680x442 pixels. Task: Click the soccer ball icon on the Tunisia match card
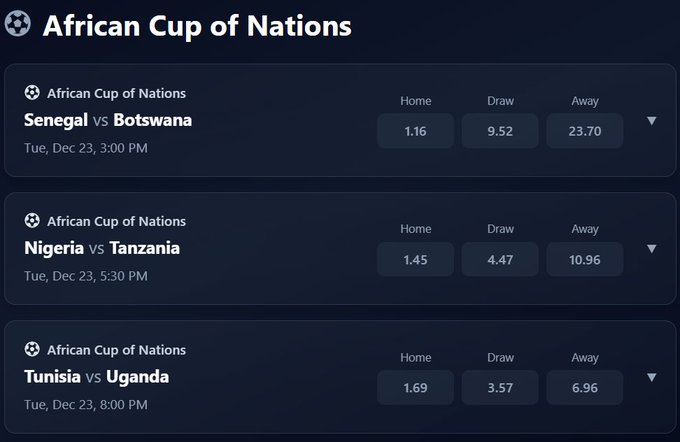click(x=32, y=350)
